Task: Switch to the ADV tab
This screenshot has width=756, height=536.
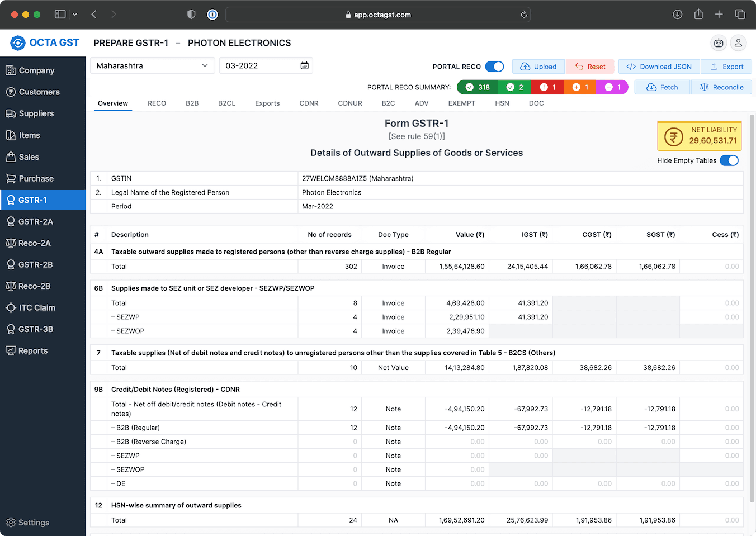Action: [422, 103]
